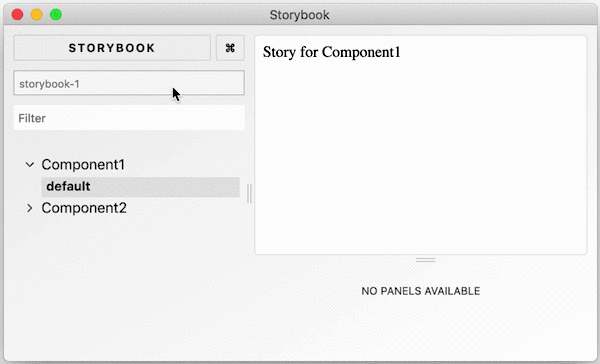Click the horizontal panel divider handle
The width and height of the screenshot is (600, 364).
[x=426, y=260]
